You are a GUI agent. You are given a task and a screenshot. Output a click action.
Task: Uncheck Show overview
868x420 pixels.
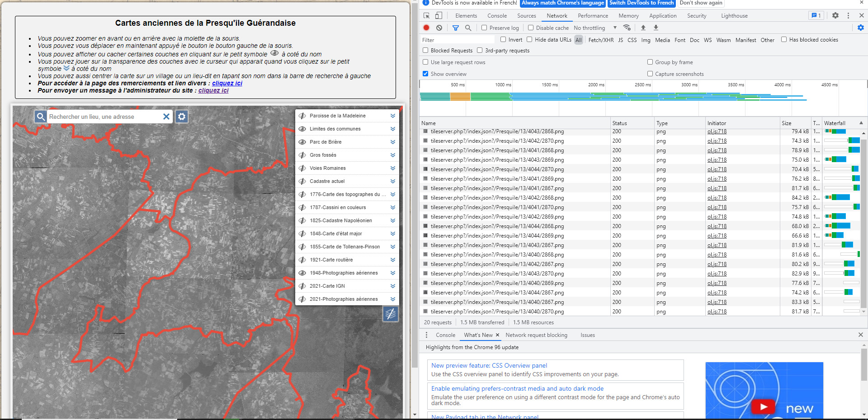(425, 74)
